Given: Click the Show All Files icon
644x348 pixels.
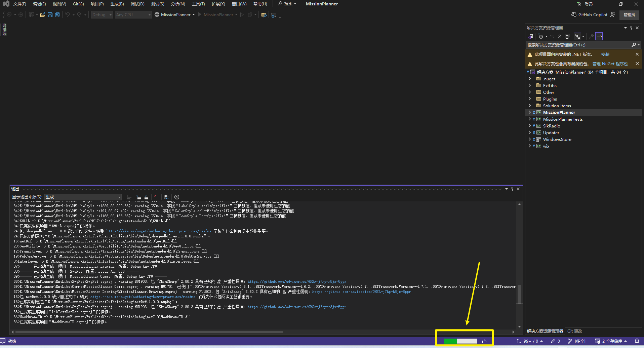Looking at the screenshot, I should [567, 36].
